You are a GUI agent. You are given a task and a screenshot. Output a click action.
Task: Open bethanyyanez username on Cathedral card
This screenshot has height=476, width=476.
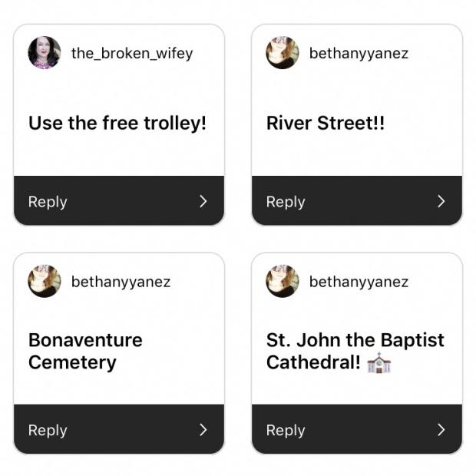(359, 282)
